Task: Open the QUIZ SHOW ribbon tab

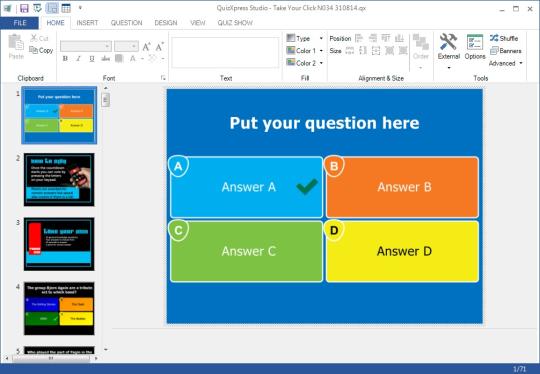Action: point(235,23)
